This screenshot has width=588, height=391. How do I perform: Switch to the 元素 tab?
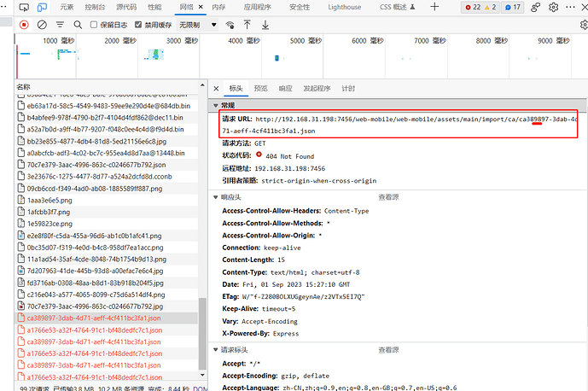coord(67,7)
